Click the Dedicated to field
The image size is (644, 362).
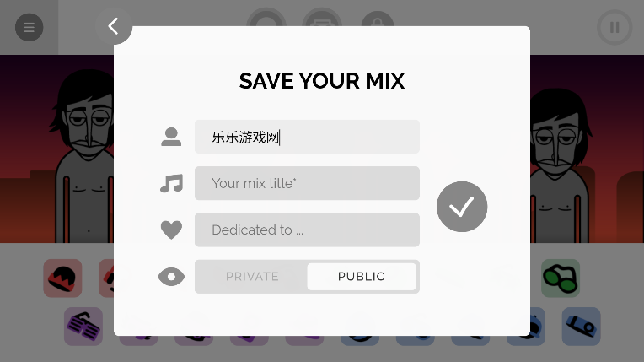click(x=307, y=230)
